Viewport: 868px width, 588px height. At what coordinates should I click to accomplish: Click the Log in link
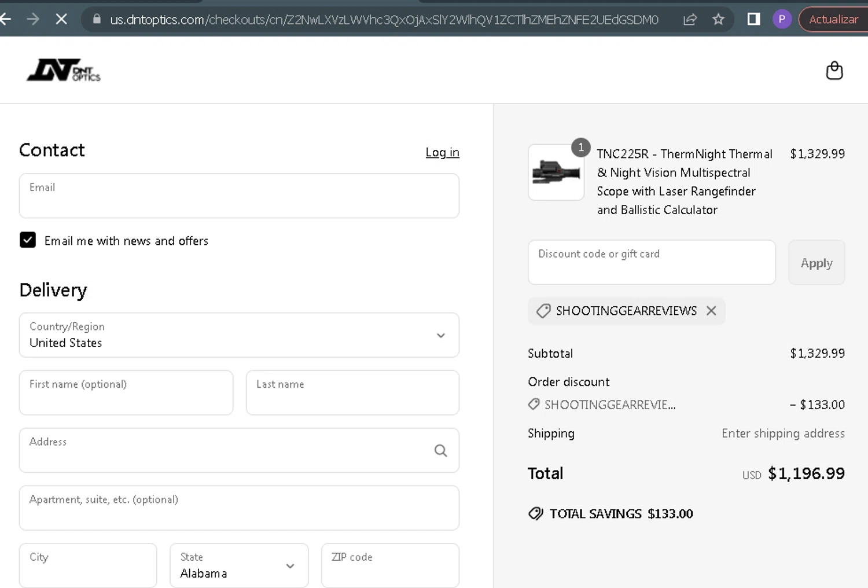[x=442, y=152]
